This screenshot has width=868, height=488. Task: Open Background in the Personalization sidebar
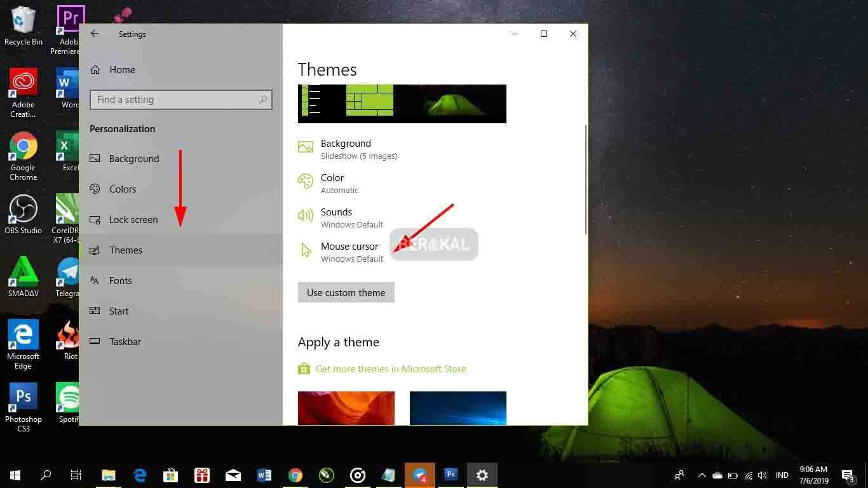click(180, 159)
